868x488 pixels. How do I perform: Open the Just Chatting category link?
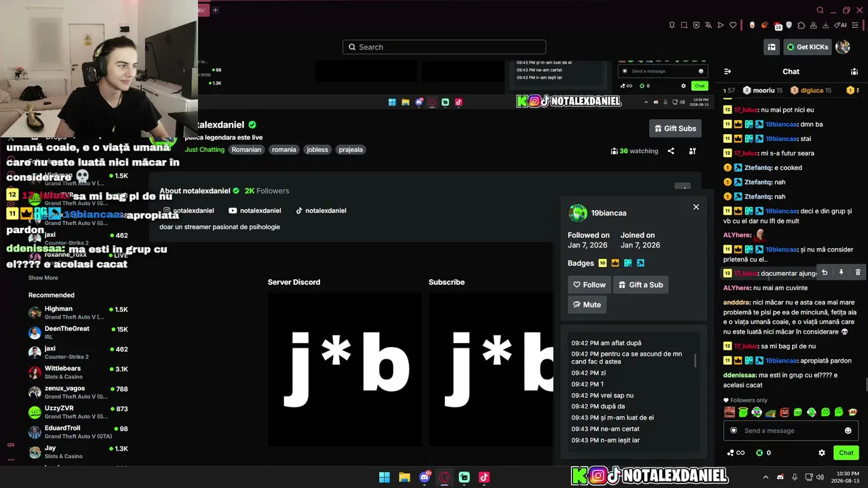(x=205, y=150)
